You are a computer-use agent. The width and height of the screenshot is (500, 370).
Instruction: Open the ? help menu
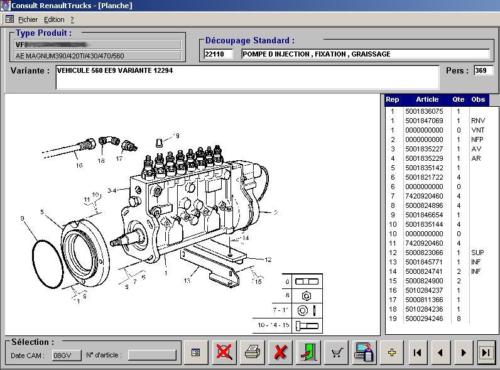(72, 20)
